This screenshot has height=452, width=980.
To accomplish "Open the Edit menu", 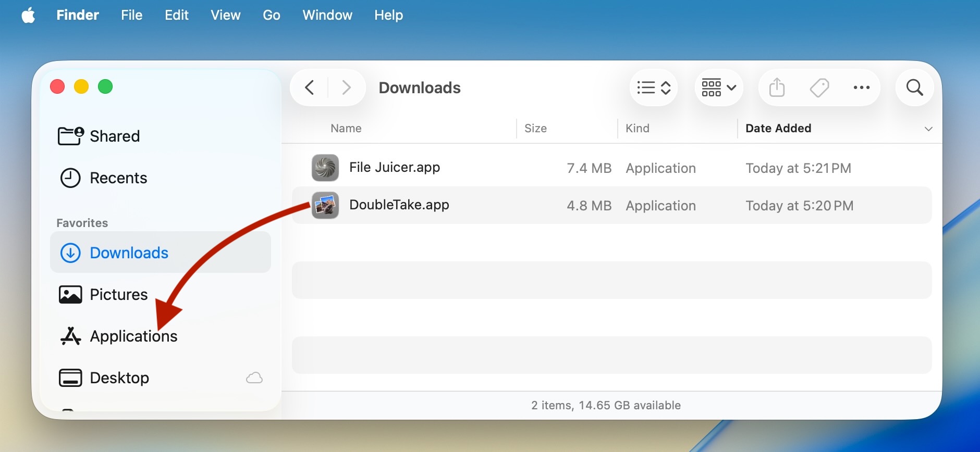I will coord(177,15).
